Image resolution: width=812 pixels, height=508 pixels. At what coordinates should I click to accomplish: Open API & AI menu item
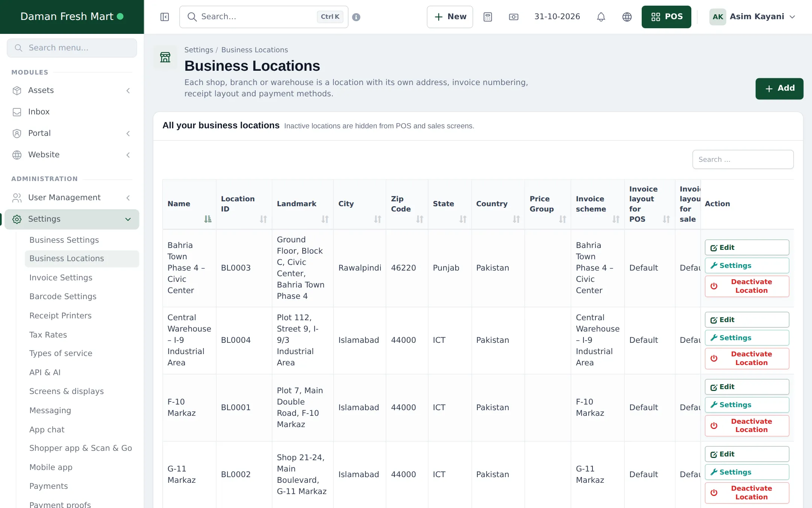tap(45, 373)
